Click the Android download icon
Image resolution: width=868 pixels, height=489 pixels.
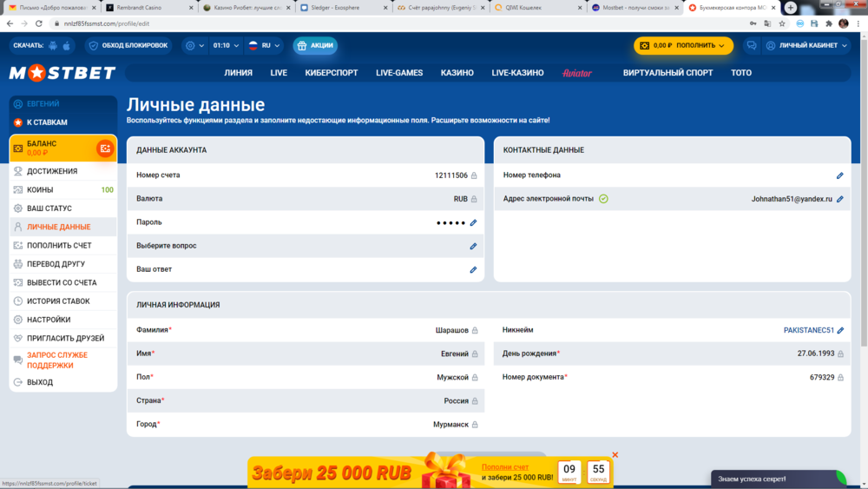pos(53,45)
